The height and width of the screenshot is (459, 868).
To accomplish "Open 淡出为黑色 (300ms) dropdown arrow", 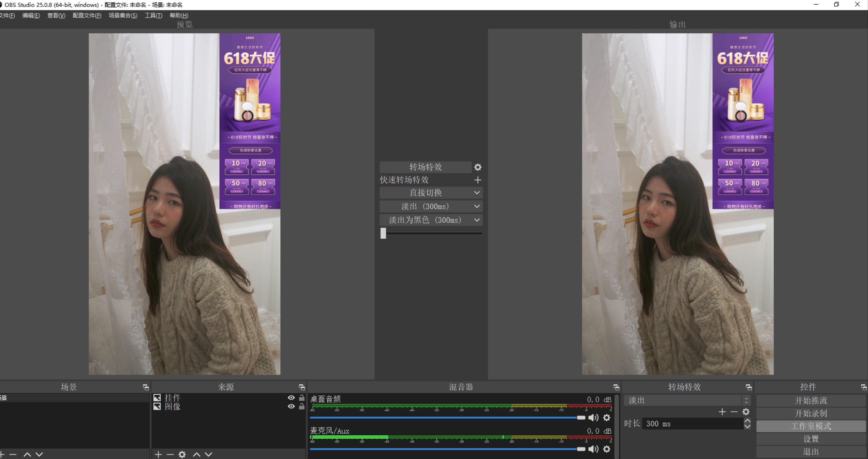I will click(477, 220).
